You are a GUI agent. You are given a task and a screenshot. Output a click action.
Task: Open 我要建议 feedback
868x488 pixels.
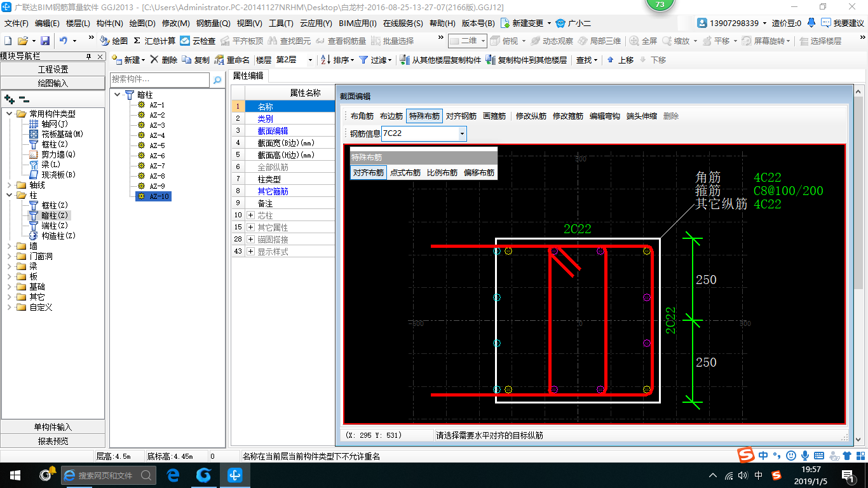[x=843, y=23]
